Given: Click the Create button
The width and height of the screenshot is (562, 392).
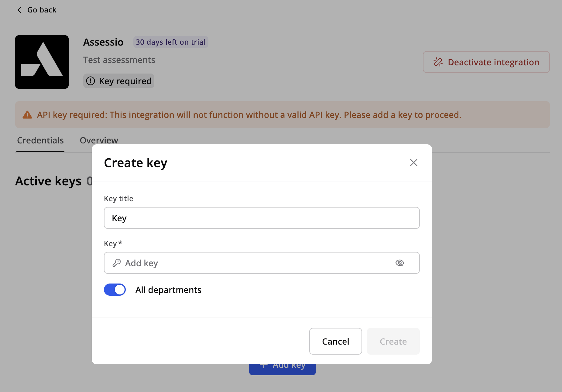Looking at the screenshot, I should point(393,341).
